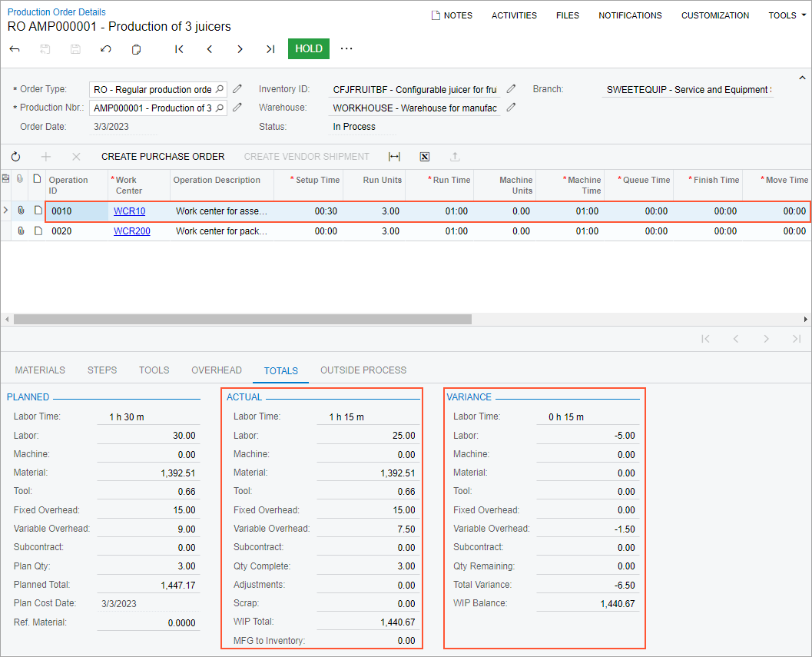Export operations grid to Excel
The image size is (812, 657).
(x=424, y=157)
